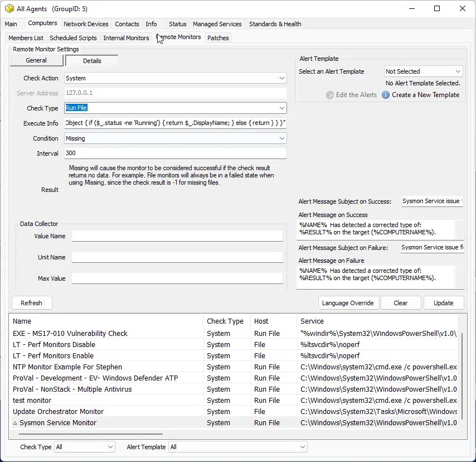Screen dimensions: 476x462
Task: Select Update Orchestrator Monitor row
Action: point(234,412)
